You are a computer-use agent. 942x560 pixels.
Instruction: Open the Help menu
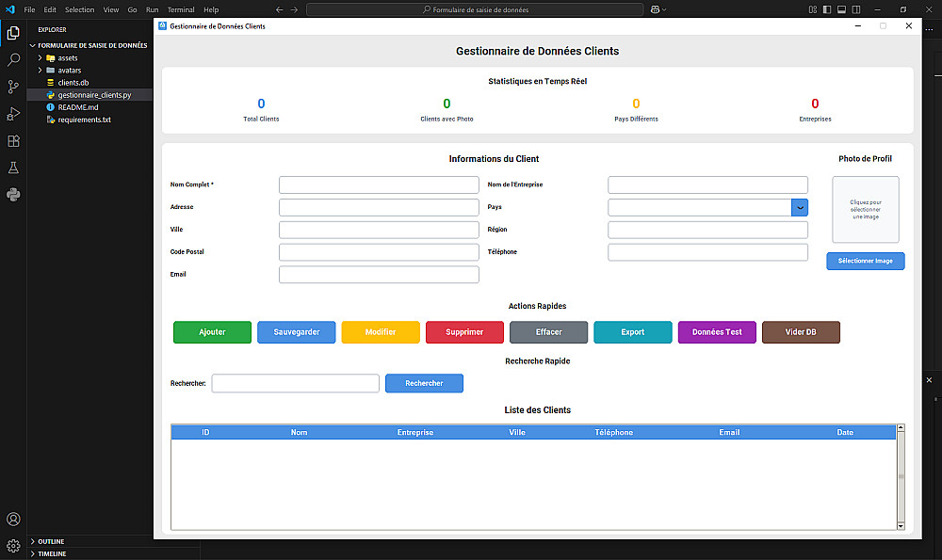[211, 9]
